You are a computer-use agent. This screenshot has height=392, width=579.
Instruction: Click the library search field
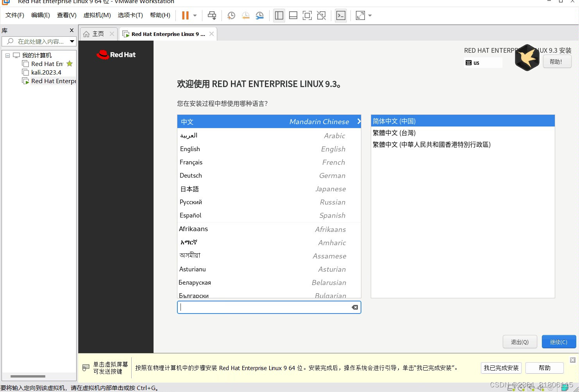point(39,41)
